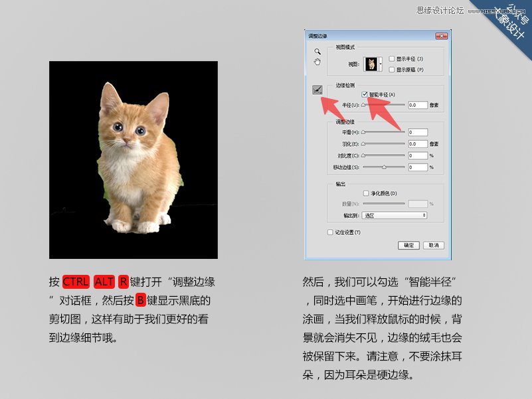Enable the 智能半径 (Smart Radius) checkbox
This screenshot has width=532, height=399.
(363, 94)
